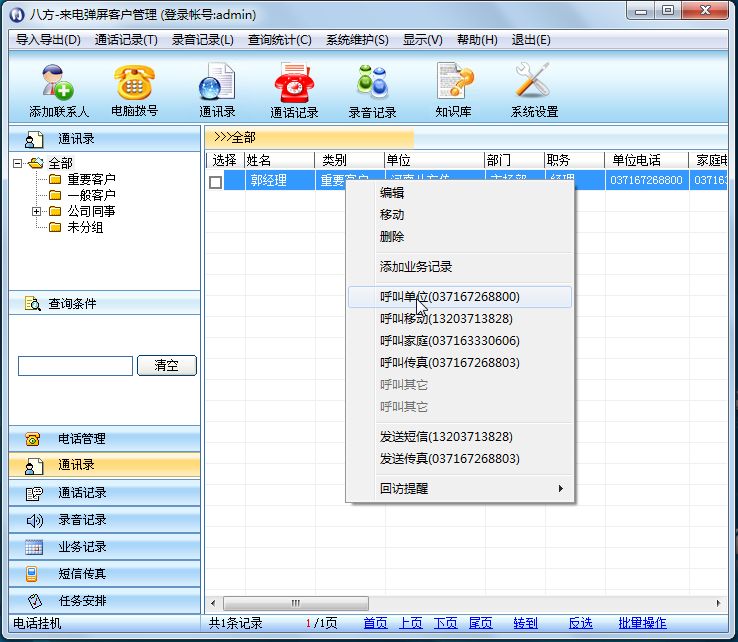738x642 pixels.
Task: Expand the 公司同事 tree folder
Action: (x=37, y=211)
